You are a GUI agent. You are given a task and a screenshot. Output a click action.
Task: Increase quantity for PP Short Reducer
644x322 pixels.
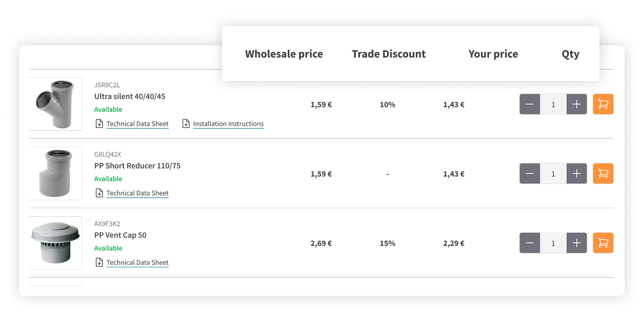click(x=576, y=173)
